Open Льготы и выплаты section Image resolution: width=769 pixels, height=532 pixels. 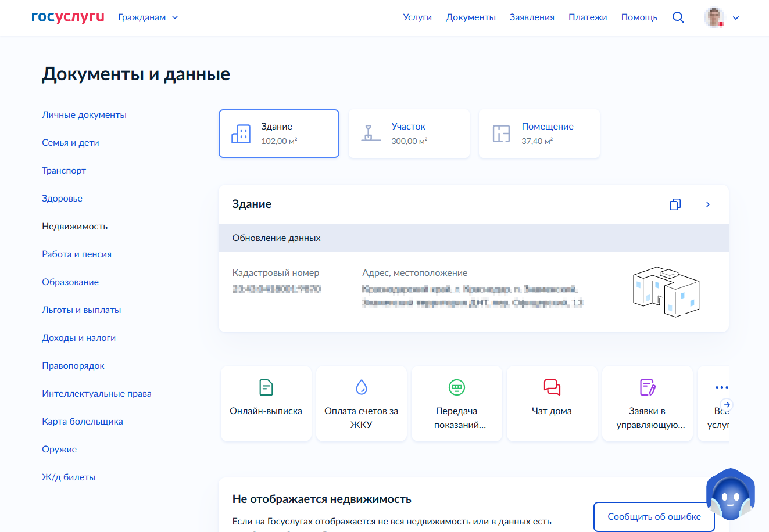81,310
